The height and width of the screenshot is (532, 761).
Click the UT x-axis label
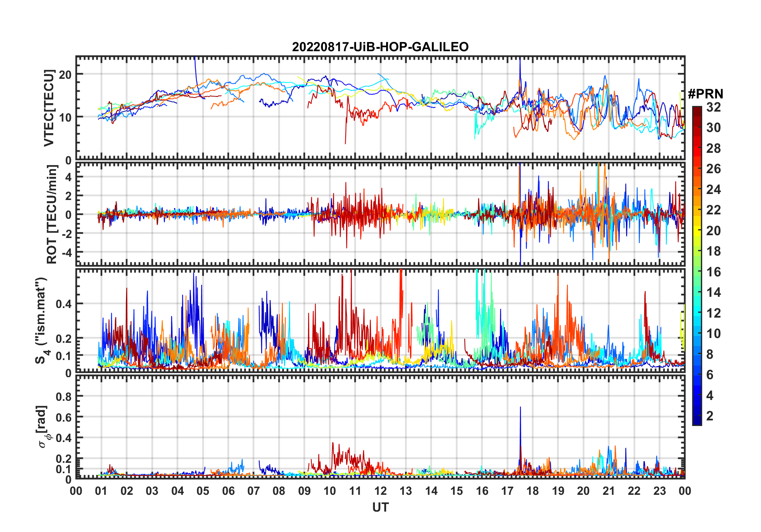pyautogui.click(x=380, y=507)
